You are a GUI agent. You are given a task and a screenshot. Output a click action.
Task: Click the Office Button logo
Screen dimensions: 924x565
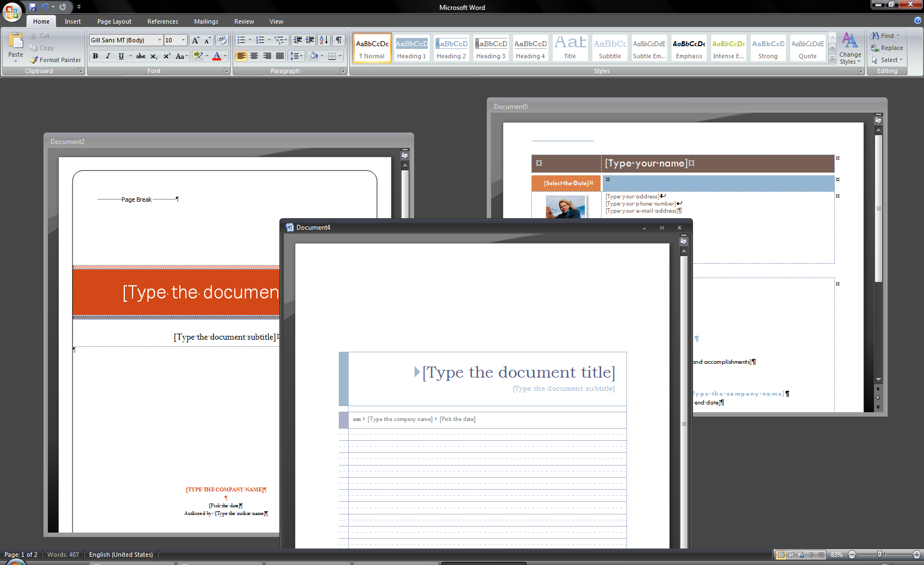click(12, 11)
